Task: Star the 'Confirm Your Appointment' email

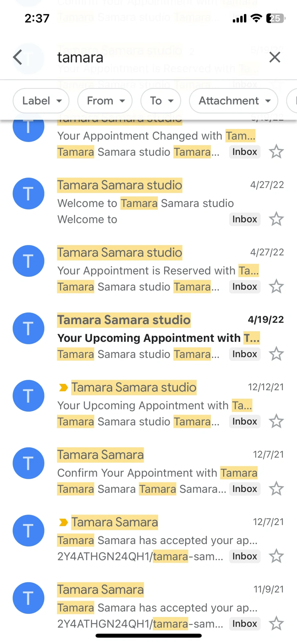Action: 276,489
